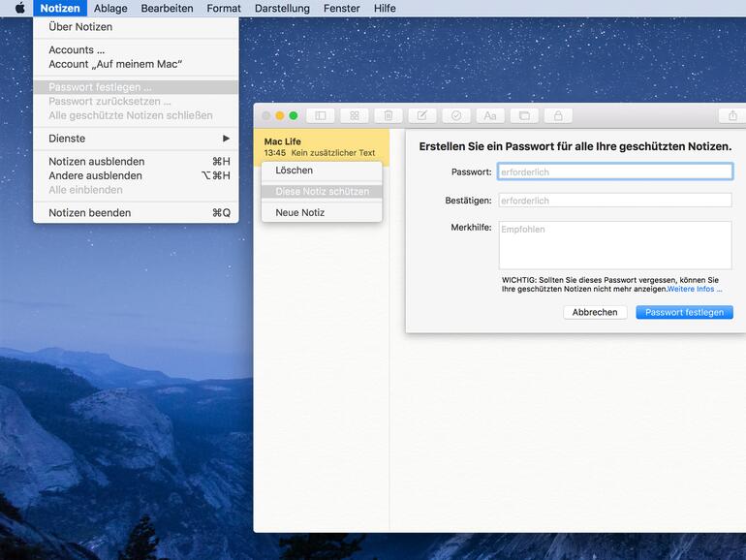Screen dimensions: 746x560
Task: Click the checklist checkmark icon
Action: 455,115
